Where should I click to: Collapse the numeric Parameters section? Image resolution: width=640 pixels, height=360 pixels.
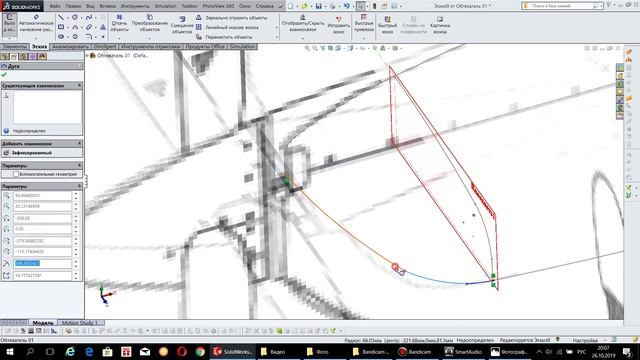point(80,186)
